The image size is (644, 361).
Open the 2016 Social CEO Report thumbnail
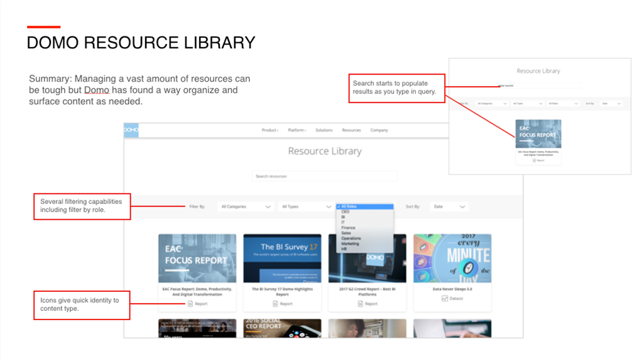(282, 328)
